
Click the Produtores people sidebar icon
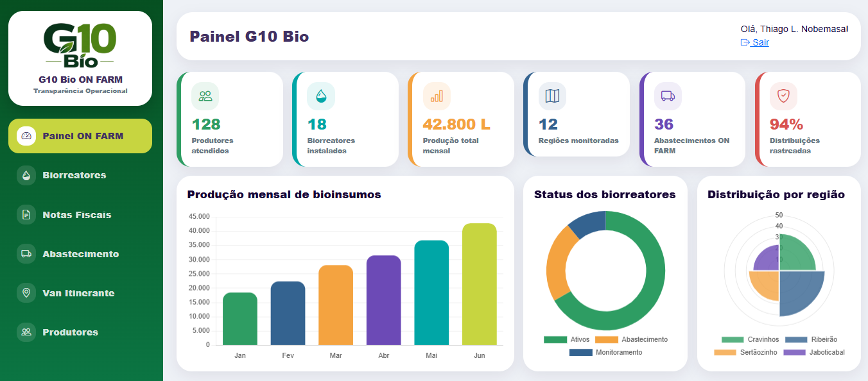point(26,332)
